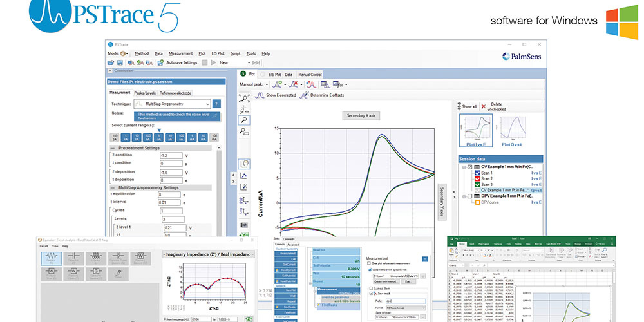Click the Autosave Settings icon
The height and width of the screenshot is (322, 644).
(160, 63)
